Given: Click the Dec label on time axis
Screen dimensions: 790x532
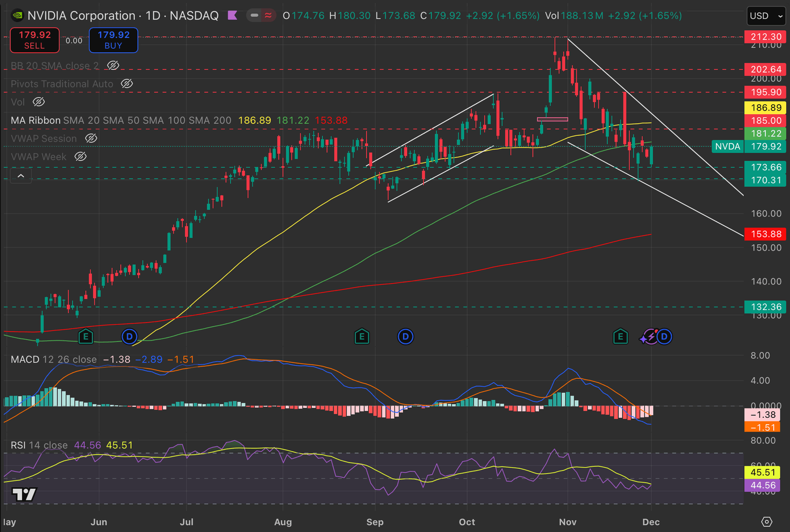Looking at the screenshot, I should (651, 522).
